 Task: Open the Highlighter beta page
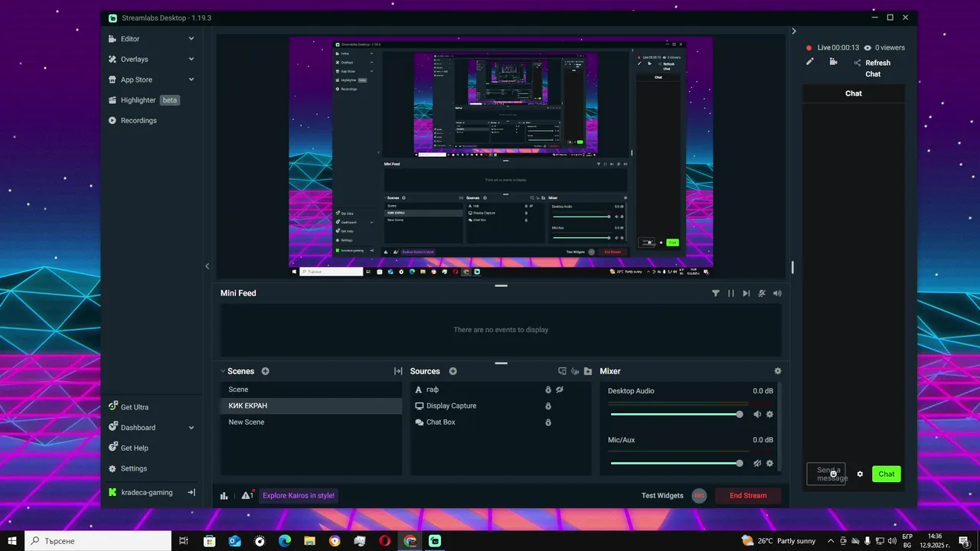144,100
